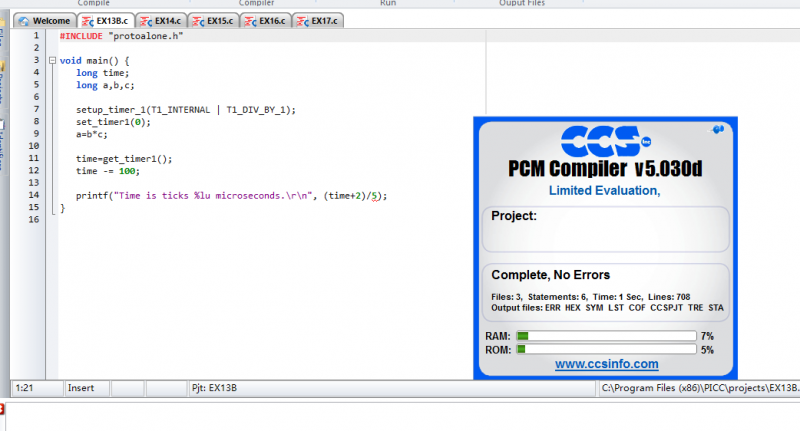Image resolution: width=800 pixels, height=431 pixels.
Task: Click the 'Complete, No Errors' message
Action: [551, 275]
